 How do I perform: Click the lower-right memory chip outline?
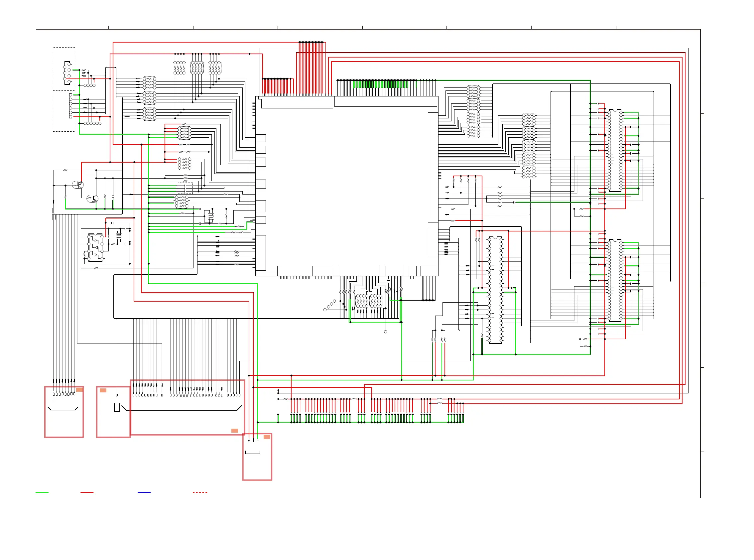(615, 280)
